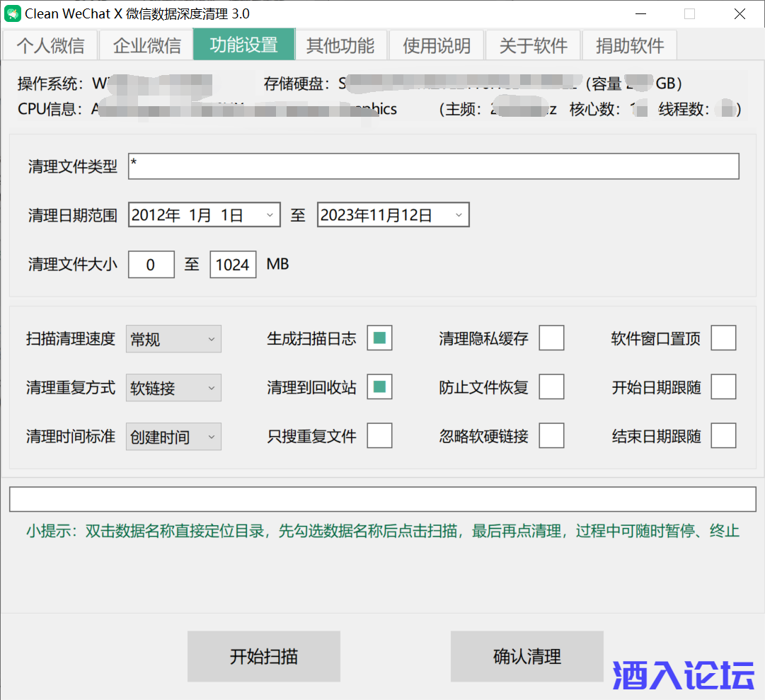Open the 捐助软件 tab
The height and width of the screenshot is (700, 765).
coord(630,45)
